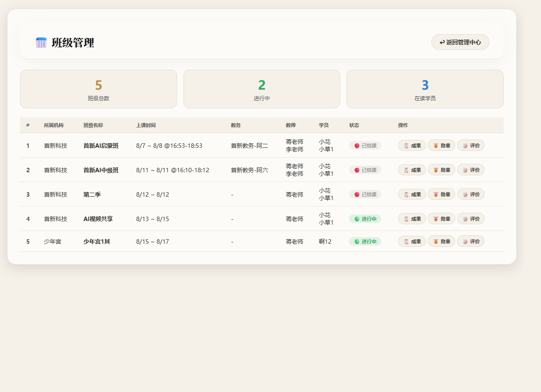
Task: Select class name AI视频共享
Action: (x=98, y=219)
